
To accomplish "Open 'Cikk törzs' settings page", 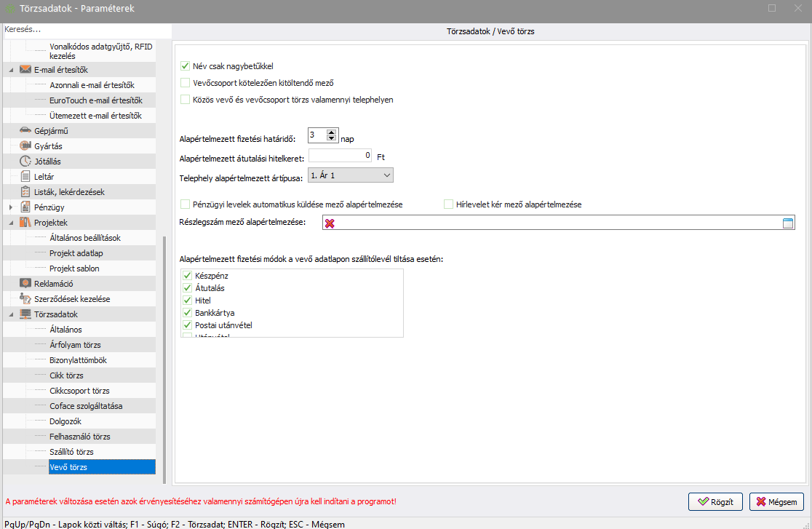I will (66, 375).
